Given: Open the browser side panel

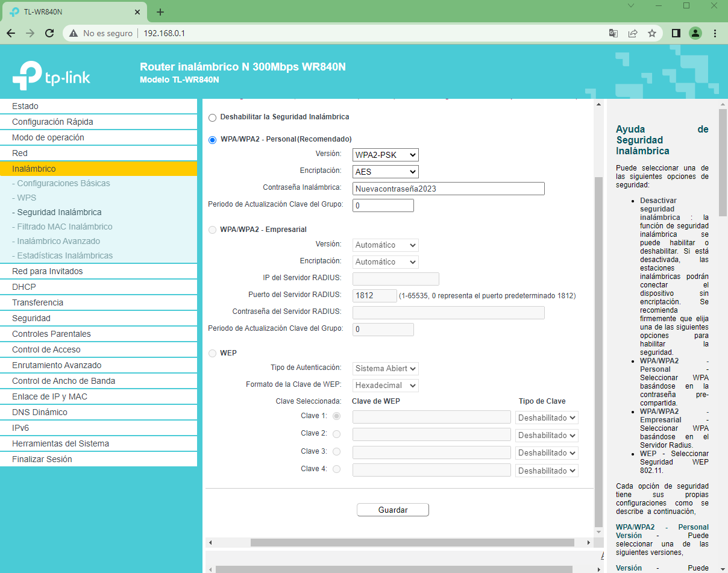Looking at the screenshot, I should tap(676, 33).
